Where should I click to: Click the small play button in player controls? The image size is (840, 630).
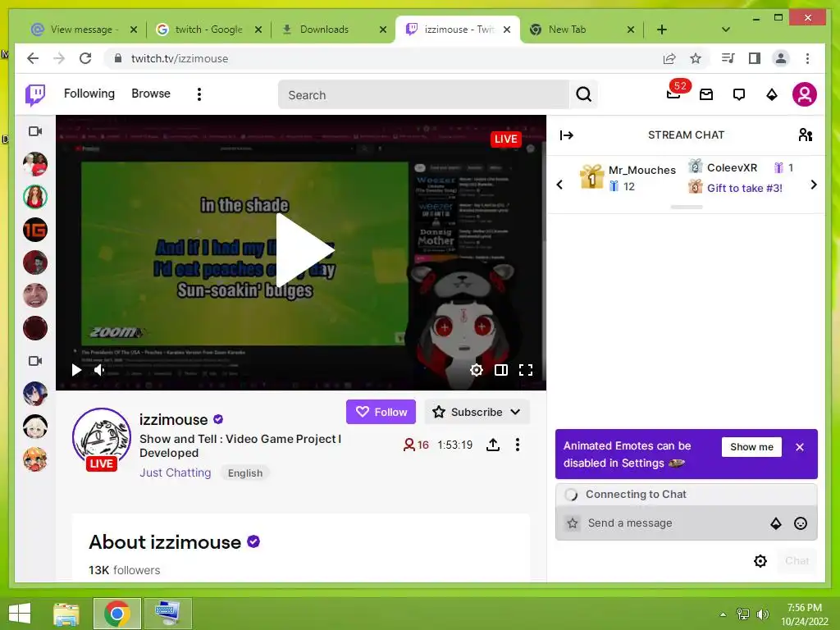76,370
